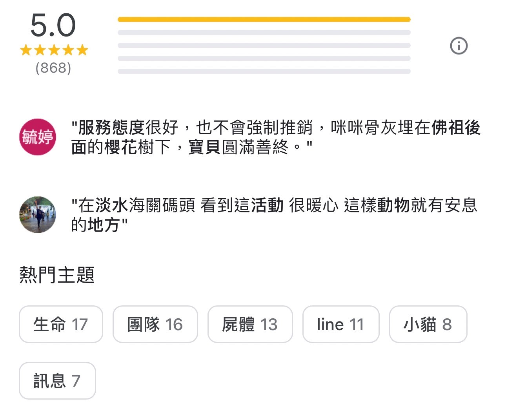Open the 在淡水海關碼頭 review snippet

click(x=274, y=215)
